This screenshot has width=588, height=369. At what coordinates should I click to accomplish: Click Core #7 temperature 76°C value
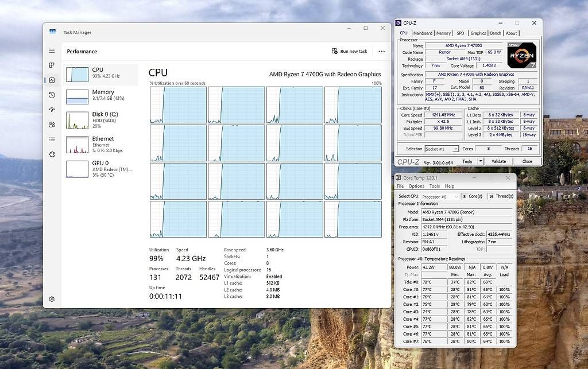(x=434, y=341)
